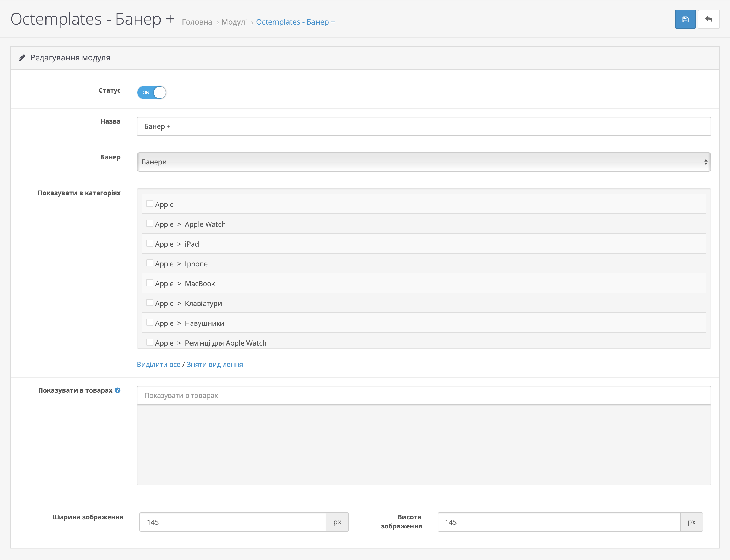730x560 pixels.
Task: Click the Банери dropdown arrows
Action: [x=706, y=162]
